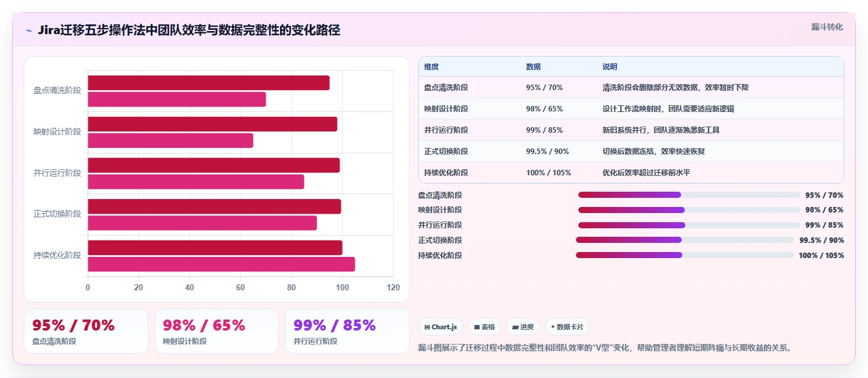Click the x-axis tick label 120

point(393,288)
